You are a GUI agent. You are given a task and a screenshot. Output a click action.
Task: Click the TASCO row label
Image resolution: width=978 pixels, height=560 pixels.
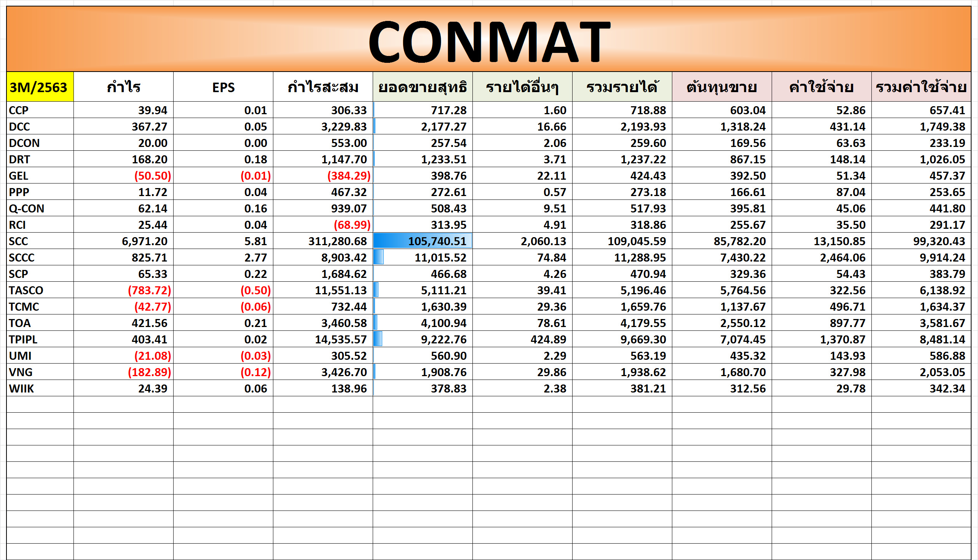coord(26,290)
